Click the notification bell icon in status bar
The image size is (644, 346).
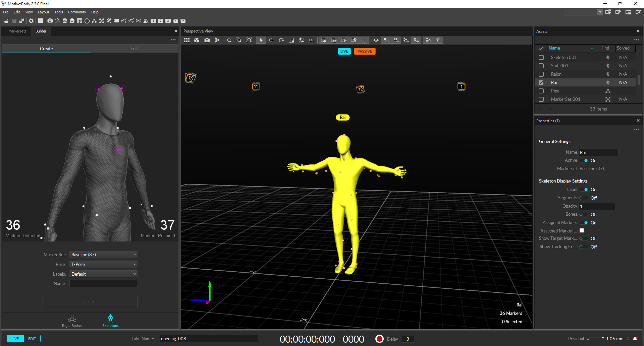click(x=635, y=339)
